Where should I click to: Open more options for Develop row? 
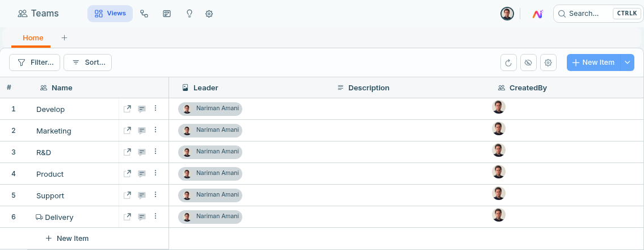[x=155, y=108]
